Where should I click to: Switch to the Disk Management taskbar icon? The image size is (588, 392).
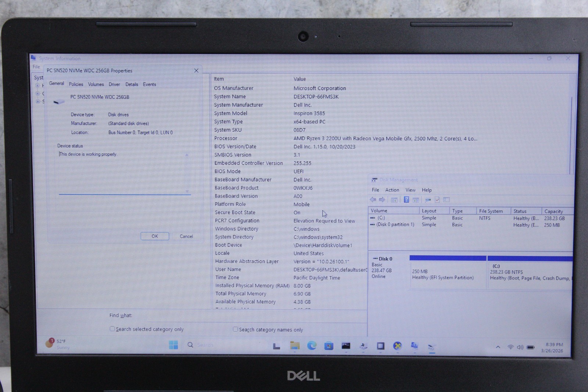tap(431, 346)
